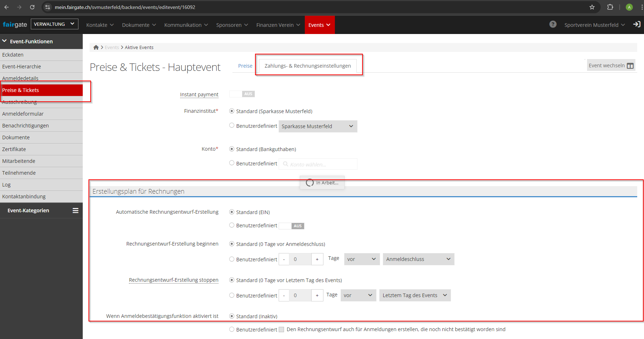
Task: Increase days with plus for Erstellung beginnen
Action: pyautogui.click(x=317, y=259)
